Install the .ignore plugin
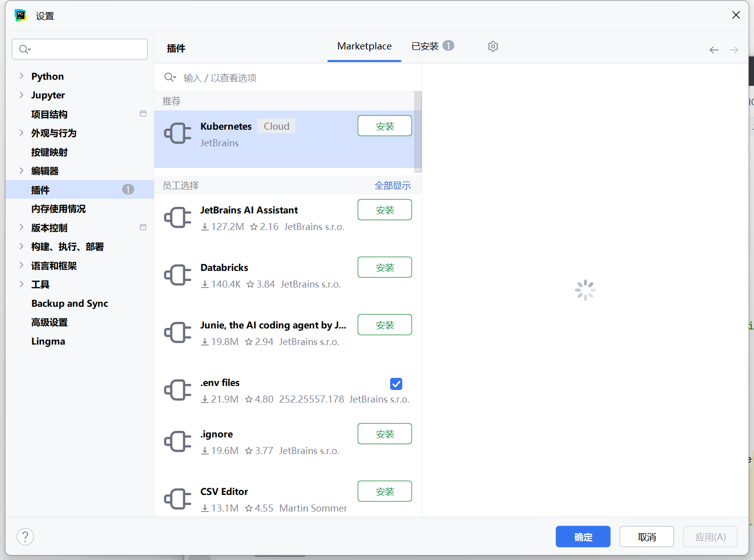754x560 pixels. (x=385, y=434)
